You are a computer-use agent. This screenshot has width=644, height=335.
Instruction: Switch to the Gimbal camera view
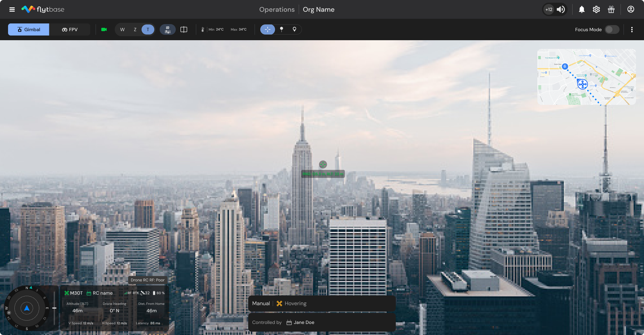[29, 29]
